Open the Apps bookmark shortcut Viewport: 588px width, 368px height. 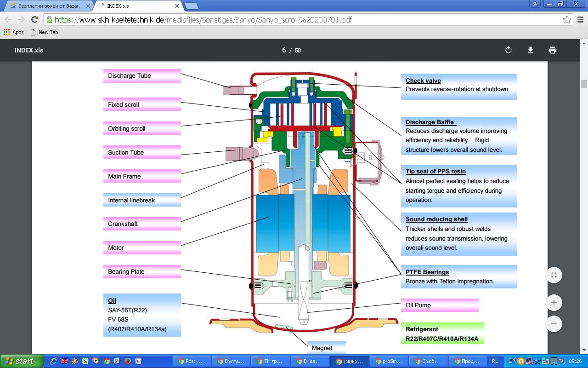(x=14, y=32)
